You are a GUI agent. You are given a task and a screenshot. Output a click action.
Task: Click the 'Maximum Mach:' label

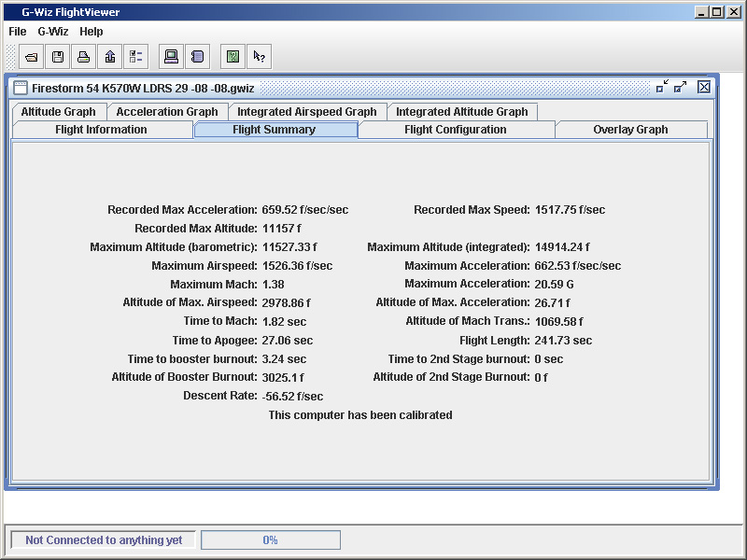pos(214,285)
